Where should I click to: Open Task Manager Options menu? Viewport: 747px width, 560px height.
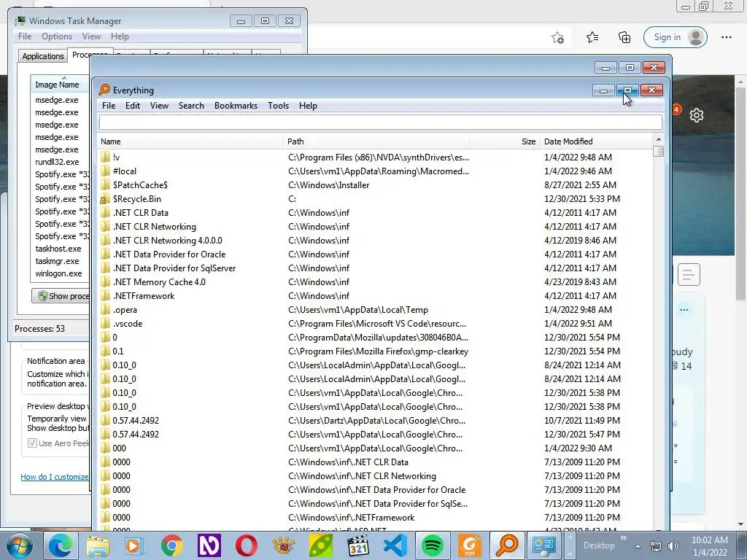click(57, 36)
